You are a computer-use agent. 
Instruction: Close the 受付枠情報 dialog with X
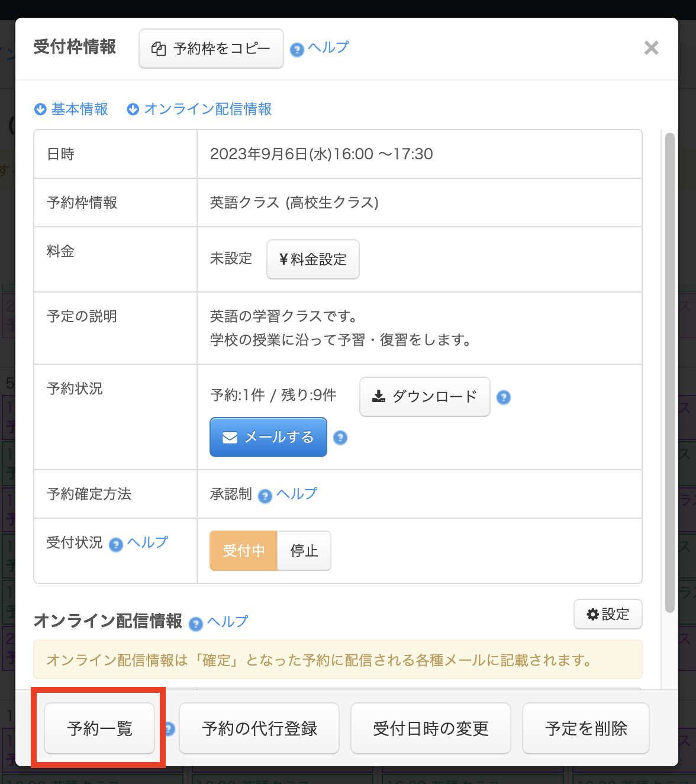click(x=651, y=48)
